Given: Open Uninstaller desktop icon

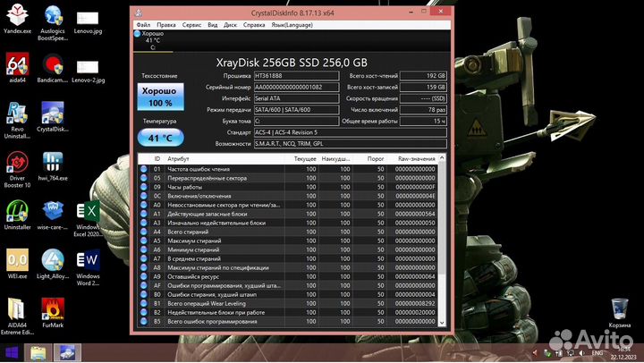Looking at the screenshot, I should pyautogui.click(x=17, y=215).
